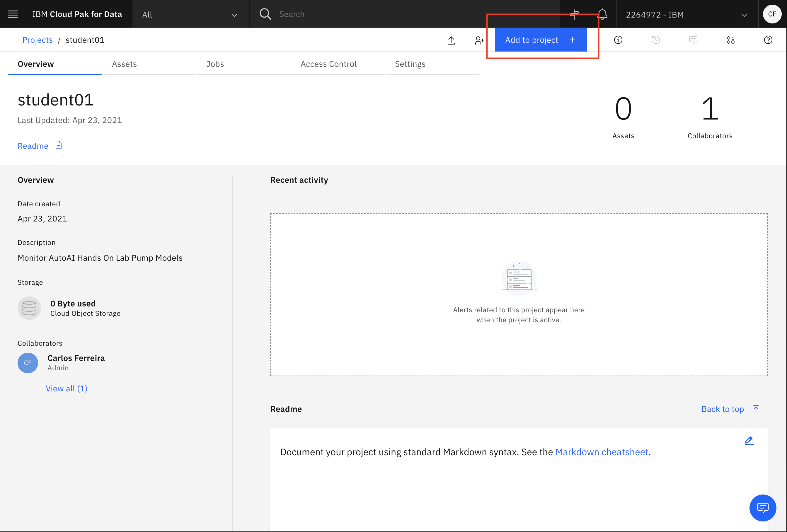Image resolution: width=787 pixels, height=532 pixels.
Task: Open notifications bell
Action: [602, 14]
